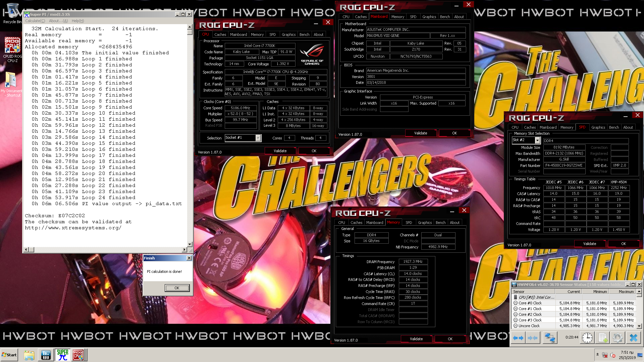Image resolution: width=644 pixels, height=362 pixels.
Task: Expand hidden tray icons chevron
Action: [597, 354]
